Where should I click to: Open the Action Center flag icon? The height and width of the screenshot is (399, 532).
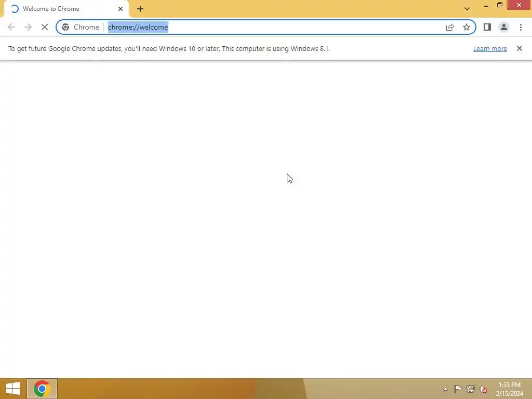coord(458,389)
